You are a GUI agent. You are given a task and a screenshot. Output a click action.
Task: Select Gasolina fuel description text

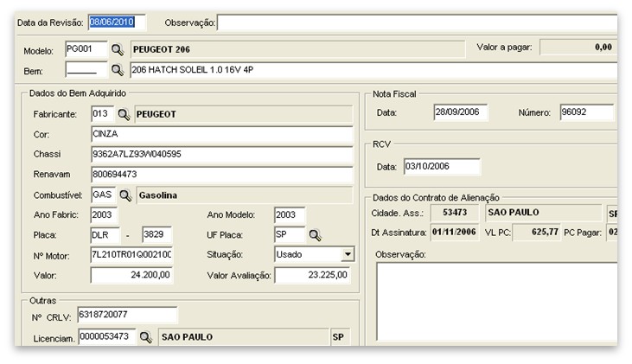click(158, 195)
